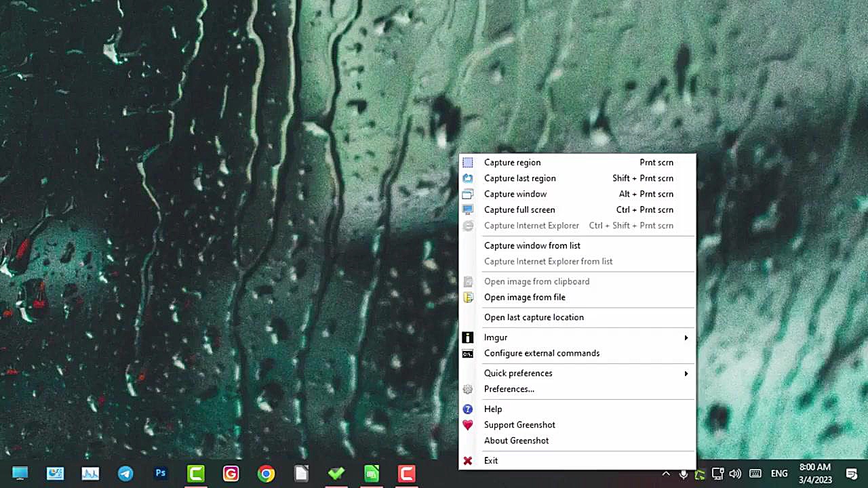868x488 pixels.
Task: Click the red X icon beside Exit
Action: point(468,461)
